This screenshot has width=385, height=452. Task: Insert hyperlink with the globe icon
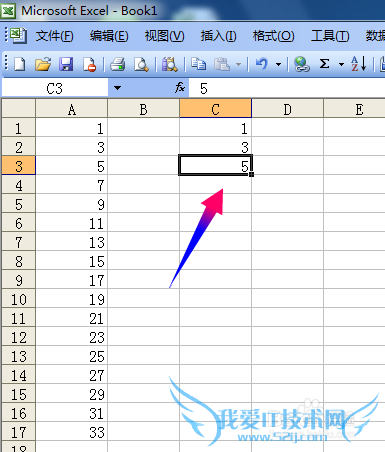[x=302, y=64]
